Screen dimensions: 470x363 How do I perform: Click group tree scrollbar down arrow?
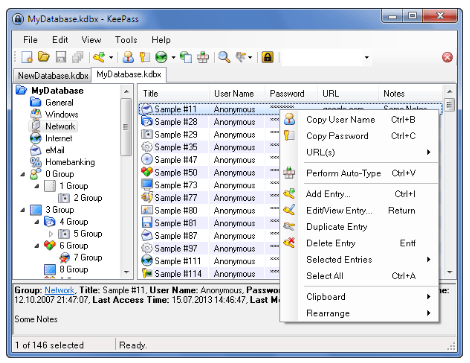click(126, 272)
